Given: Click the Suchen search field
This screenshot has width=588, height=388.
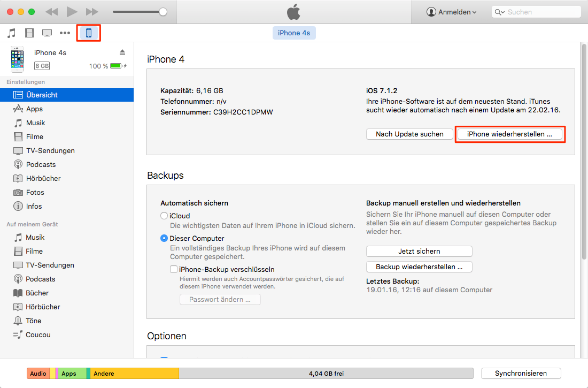Looking at the screenshot, I should 536,12.
